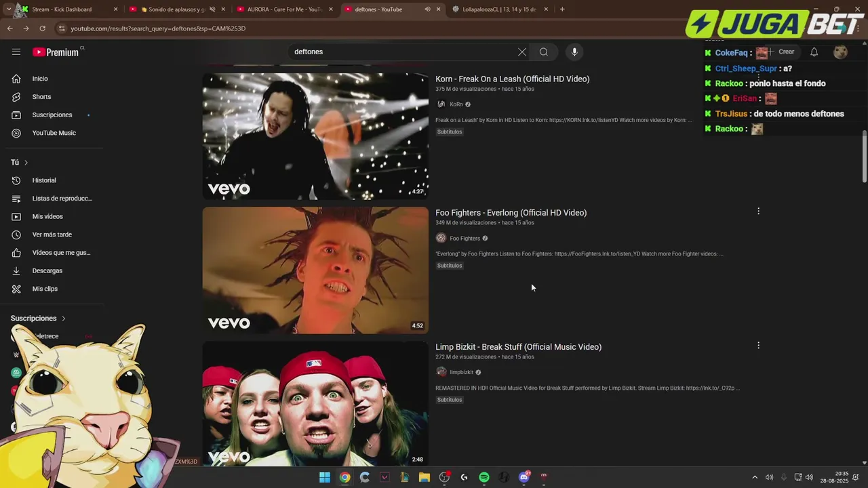
Task: Play the Foo Fighters Everlong thumbnail
Action: pyautogui.click(x=315, y=270)
